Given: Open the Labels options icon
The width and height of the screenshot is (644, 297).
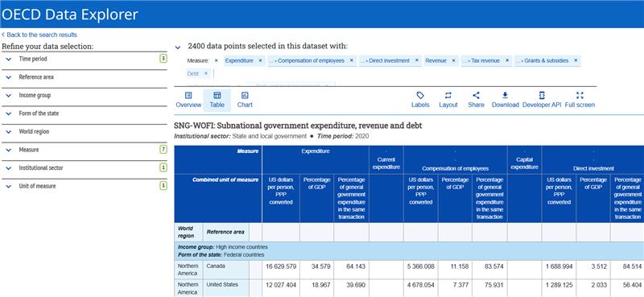Looking at the screenshot, I should point(420,95).
